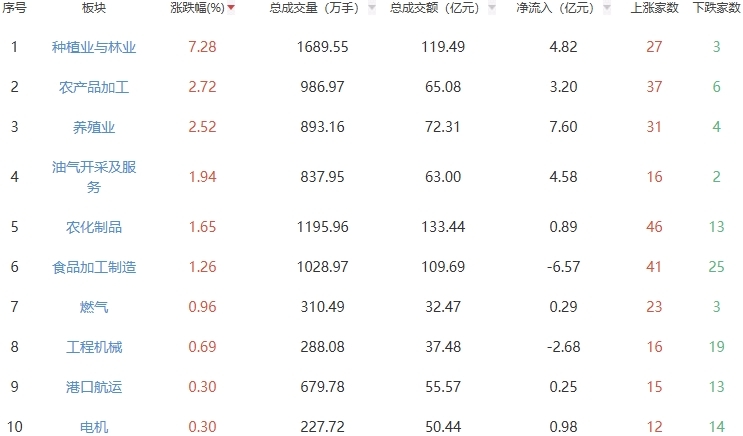Click the 涨跌幅(%) column header
Image resolution: width=743 pixels, height=436 pixels.
click(197, 8)
